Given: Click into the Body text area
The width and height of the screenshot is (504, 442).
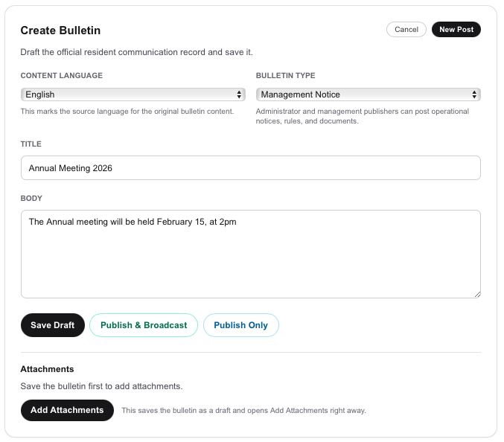Looking at the screenshot, I should 251,254.
